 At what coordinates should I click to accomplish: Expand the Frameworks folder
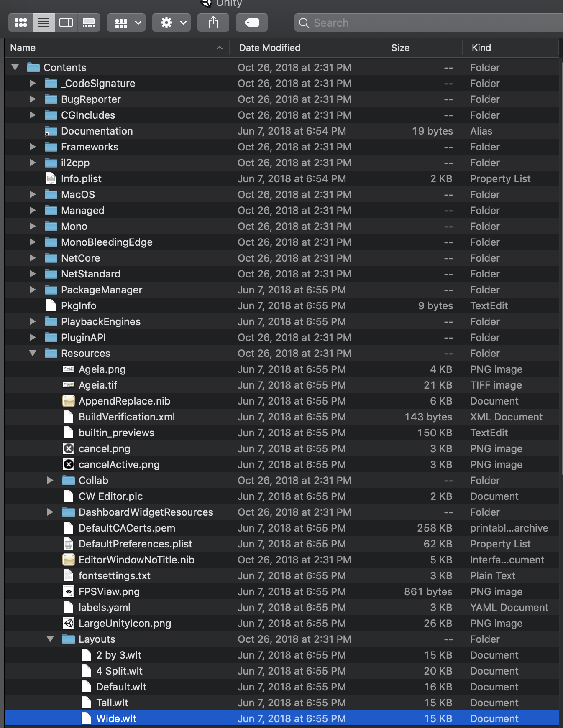[x=32, y=147]
